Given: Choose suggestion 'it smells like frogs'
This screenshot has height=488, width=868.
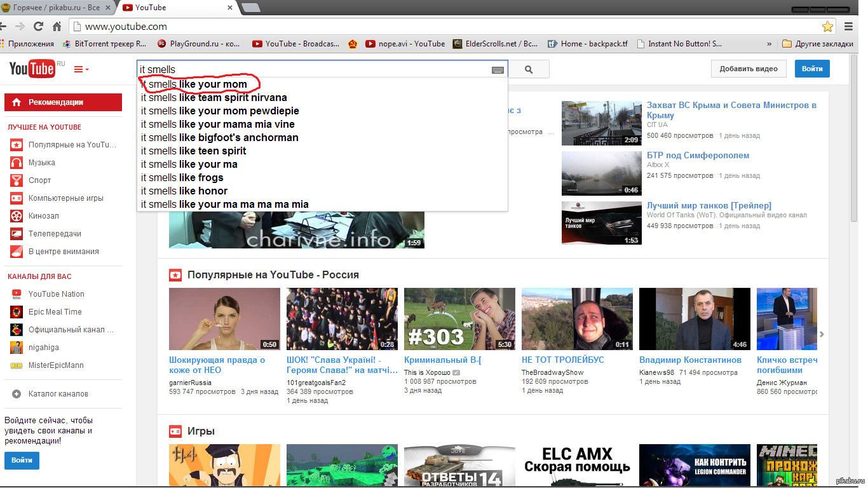Looking at the screenshot, I should tap(182, 177).
